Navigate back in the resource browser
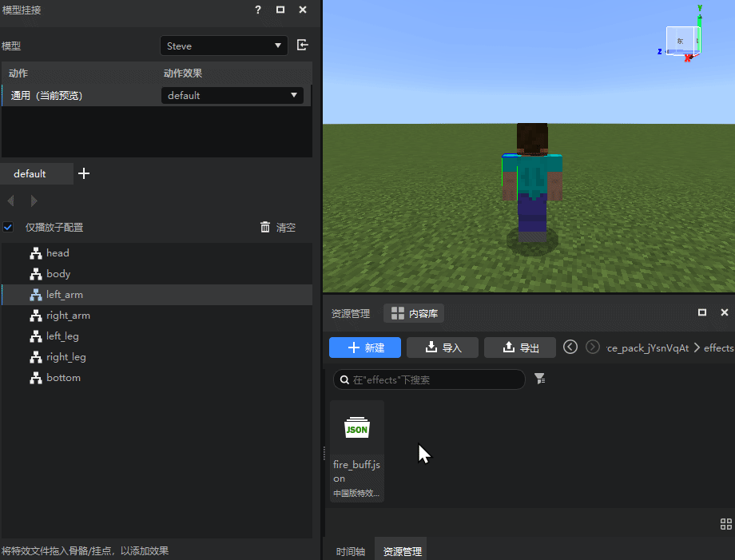The width and height of the screenshot is (735, 560). 570,348
